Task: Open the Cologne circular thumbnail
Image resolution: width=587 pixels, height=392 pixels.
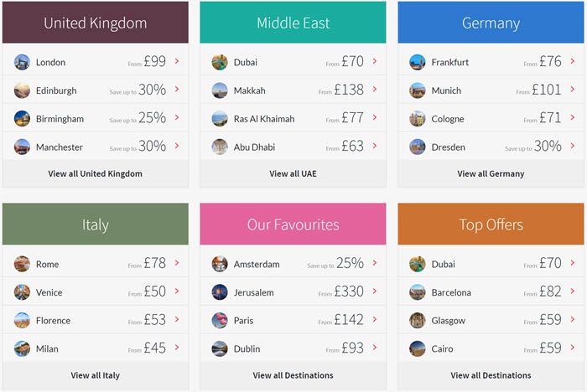Action: click(418, 119)
